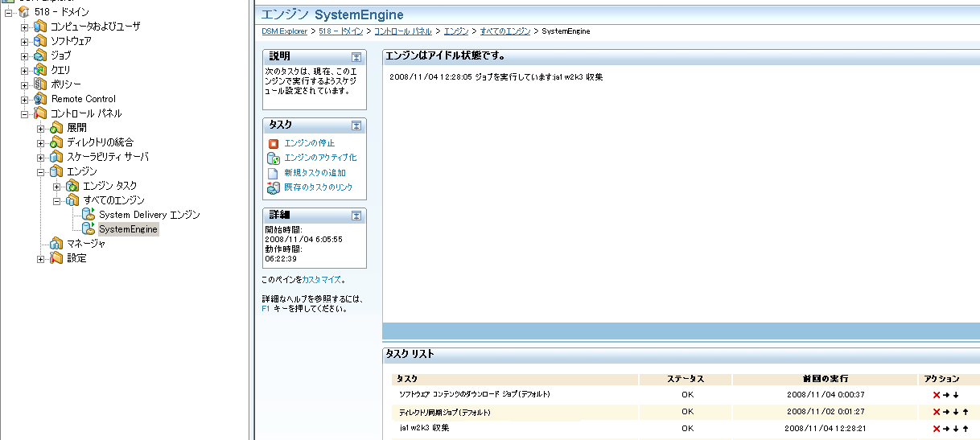Select System Delivery エンジン in tree
The height and width of the screenshot is (440, 980).
tap(150, 215)
